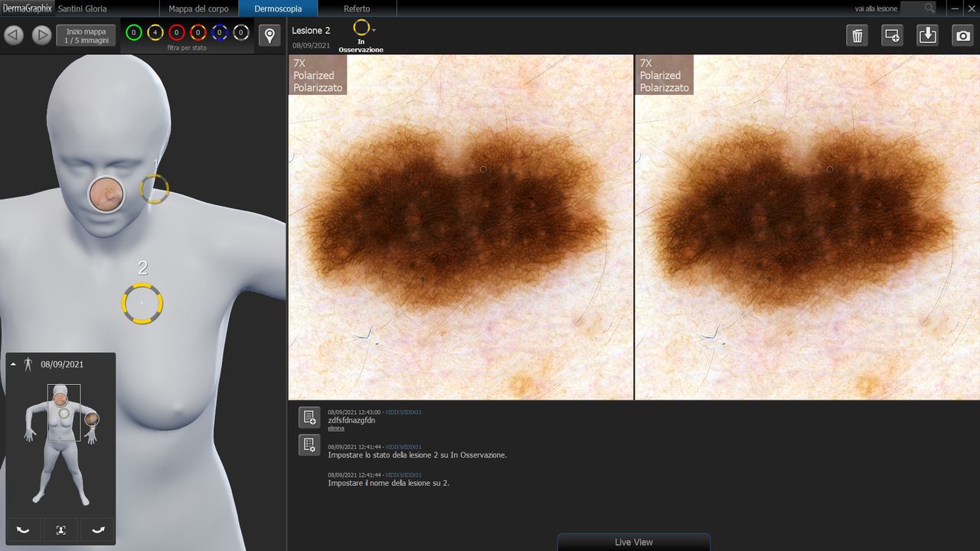The width and height of the screenshot is (980, 551).
Task: Toggle the yellow status filter showing 4
Action: (155, 33)
